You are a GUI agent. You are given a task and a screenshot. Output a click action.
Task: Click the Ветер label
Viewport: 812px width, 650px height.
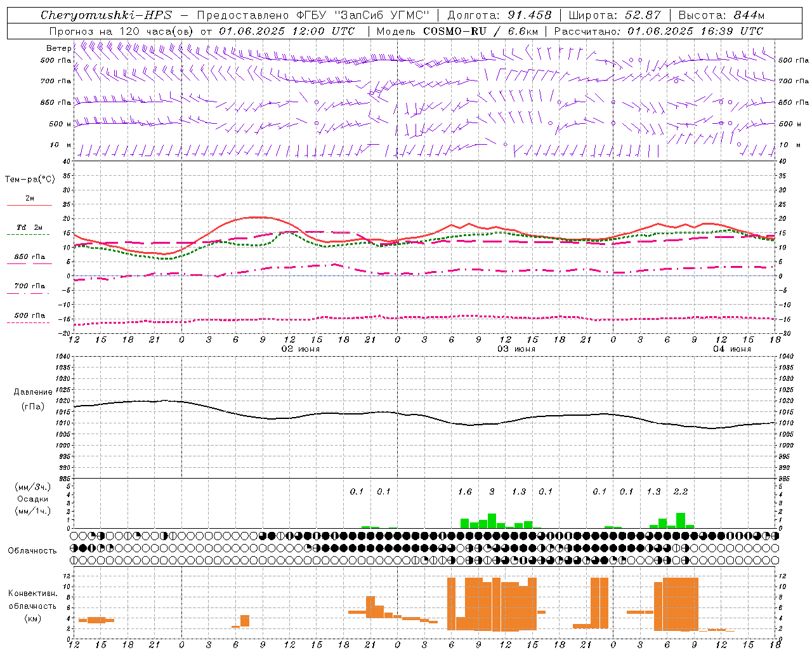(58, 48)
